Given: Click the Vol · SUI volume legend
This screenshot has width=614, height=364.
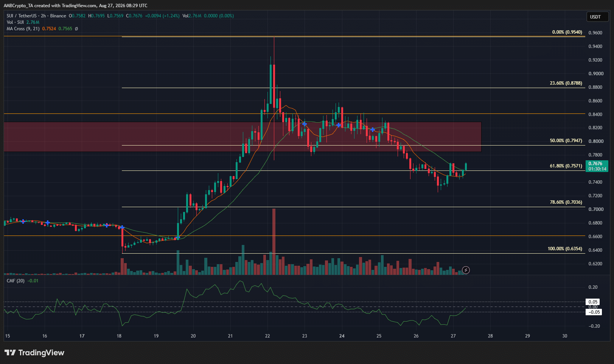Looking at the screenshot, I should click(15, 22).
